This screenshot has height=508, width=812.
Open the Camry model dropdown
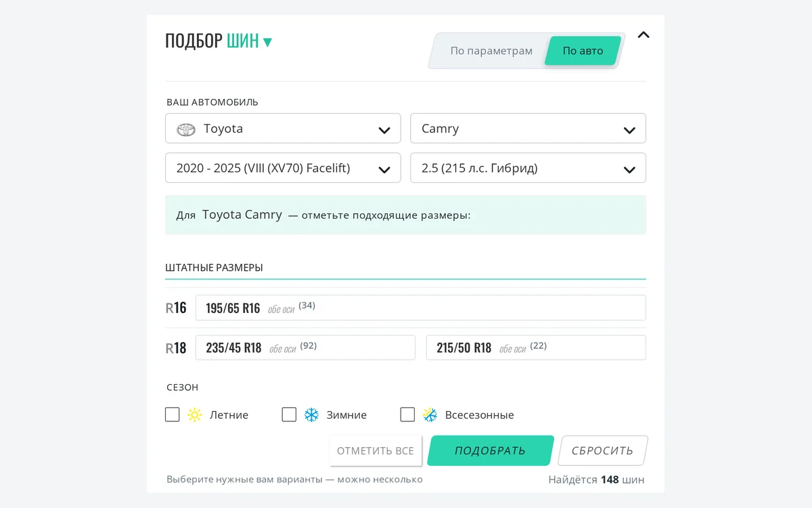528,129
